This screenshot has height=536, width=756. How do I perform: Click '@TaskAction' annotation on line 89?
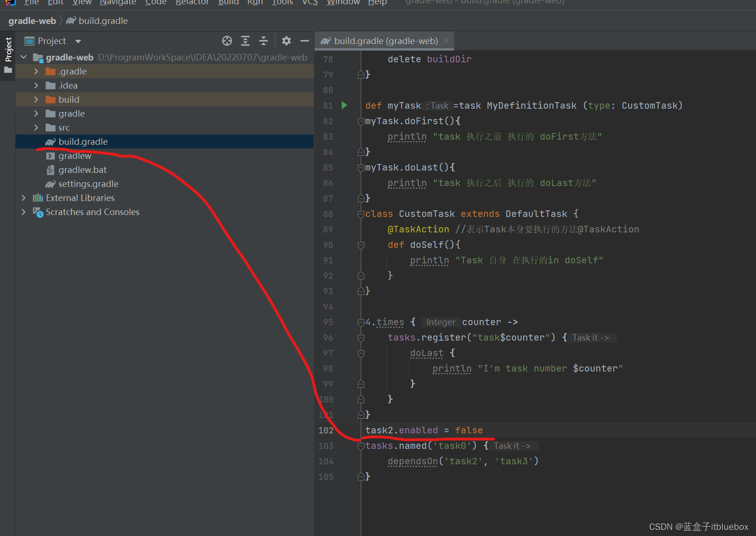click(x=418, y=229)
